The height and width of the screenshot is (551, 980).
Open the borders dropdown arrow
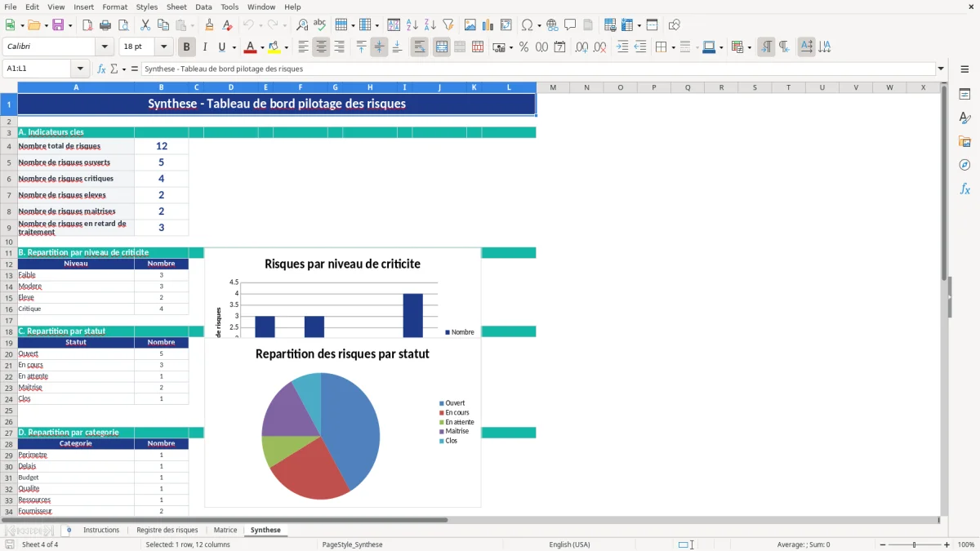(672, 47)
